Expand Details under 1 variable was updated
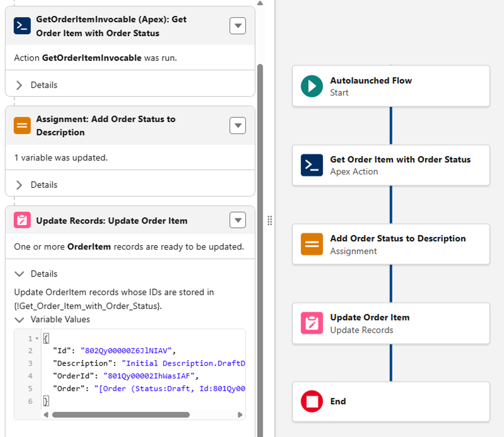The image size is (504, 437). coord(19,185)
